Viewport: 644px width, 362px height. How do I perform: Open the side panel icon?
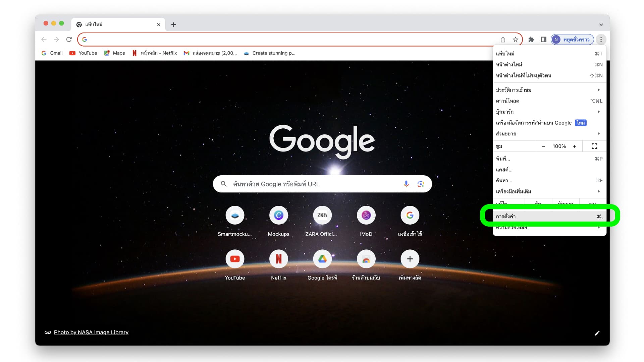point(543,40)
